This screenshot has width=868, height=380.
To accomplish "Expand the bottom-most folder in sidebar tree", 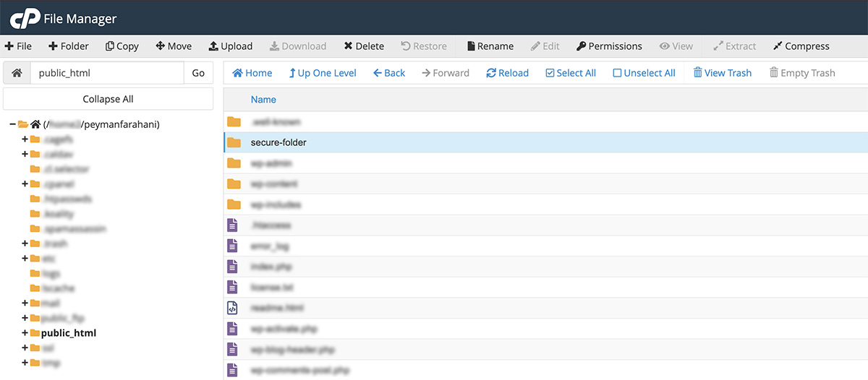I will coord(25,363).
